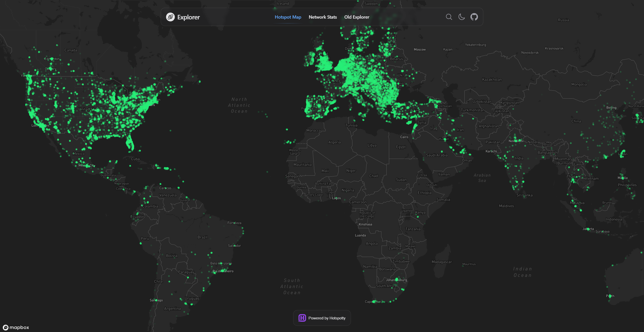Click the purple Hotspotty H icon
Image resolution: width=644 pixels, height=332 pixels.
[x=302, y=318]
